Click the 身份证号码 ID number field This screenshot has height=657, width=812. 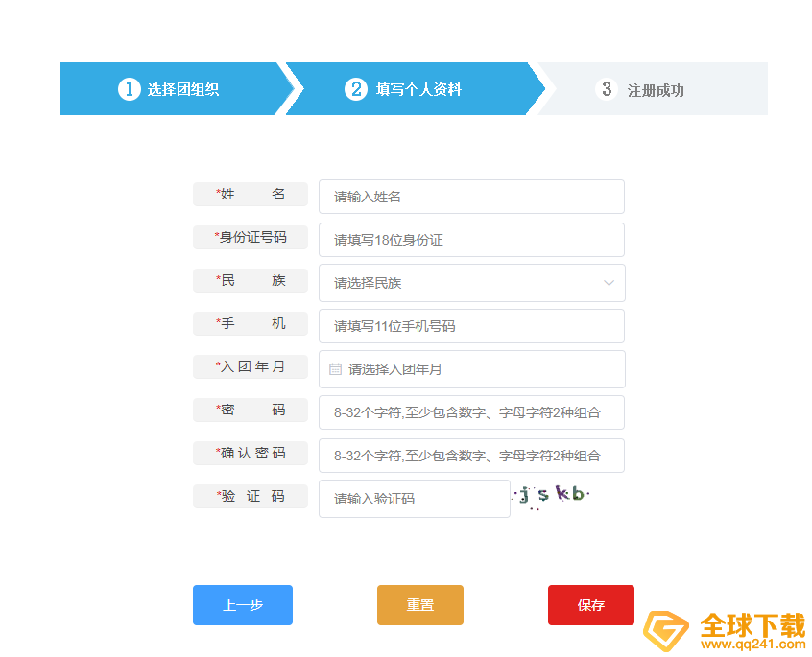pyautogui.click(x=471, y=240)
